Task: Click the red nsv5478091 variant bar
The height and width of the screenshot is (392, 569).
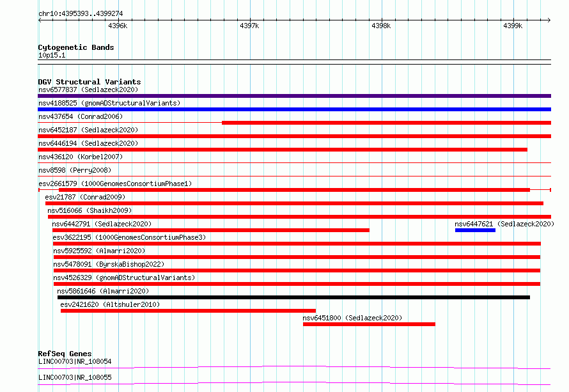Action: pyautogui.click(x=297, y=270)
